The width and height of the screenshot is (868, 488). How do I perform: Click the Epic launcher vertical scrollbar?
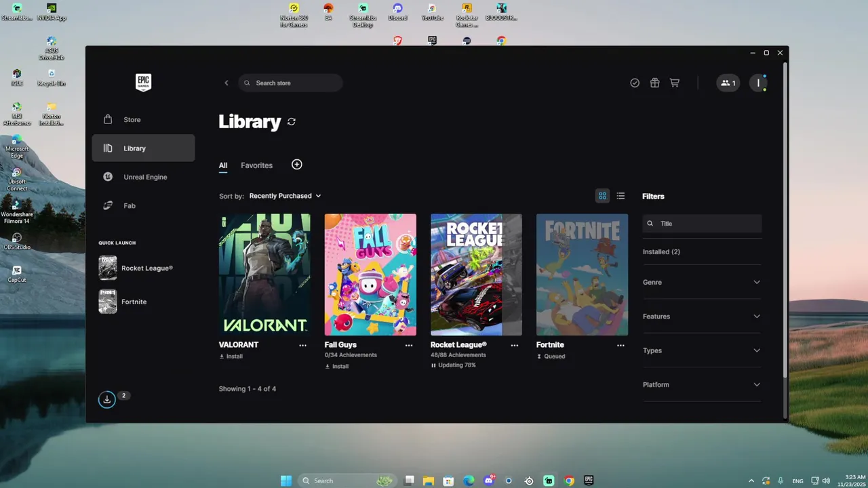click(785, 222)
